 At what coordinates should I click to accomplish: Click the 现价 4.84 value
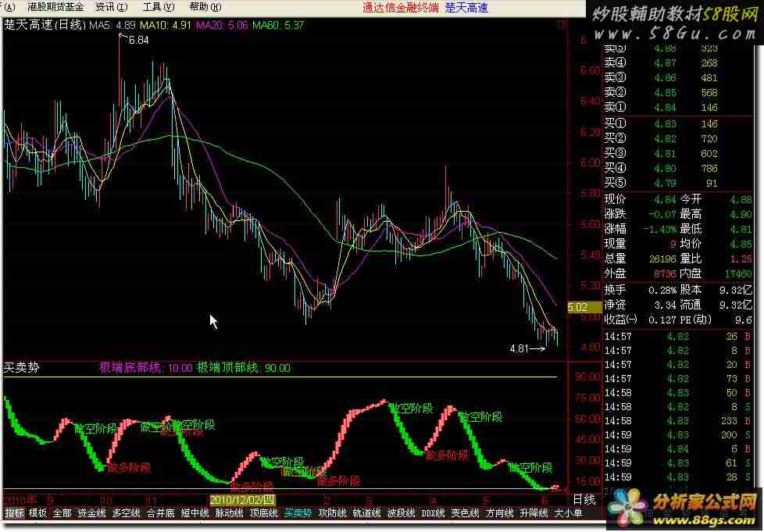pyautogui.click(x=666, y=199)
